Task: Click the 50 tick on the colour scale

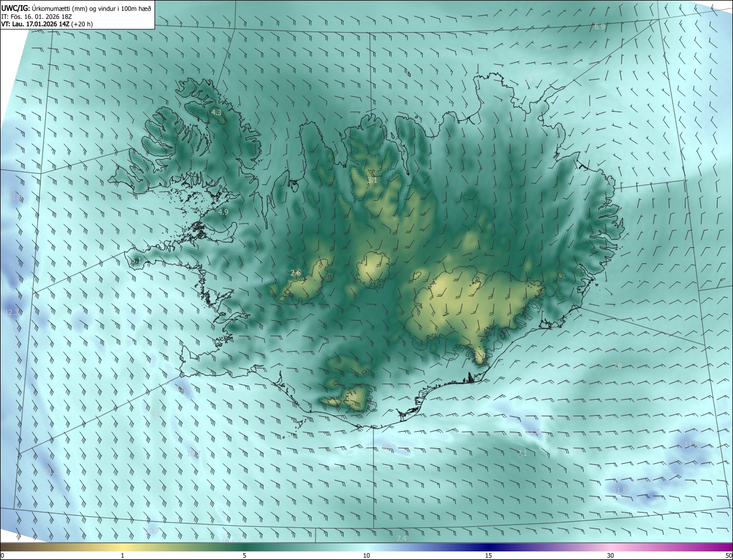Action: click(x=728, y=555)
